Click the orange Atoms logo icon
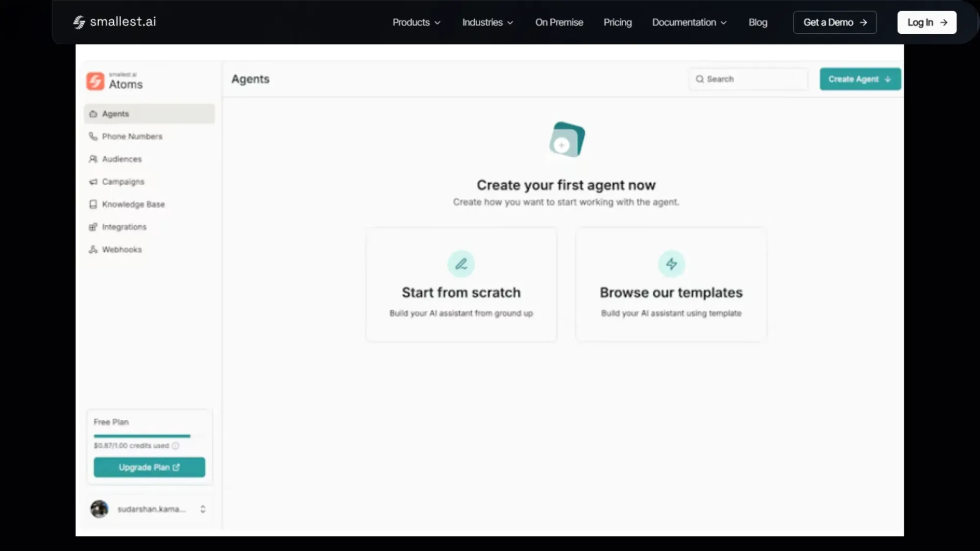 click(x=95, y=81)
